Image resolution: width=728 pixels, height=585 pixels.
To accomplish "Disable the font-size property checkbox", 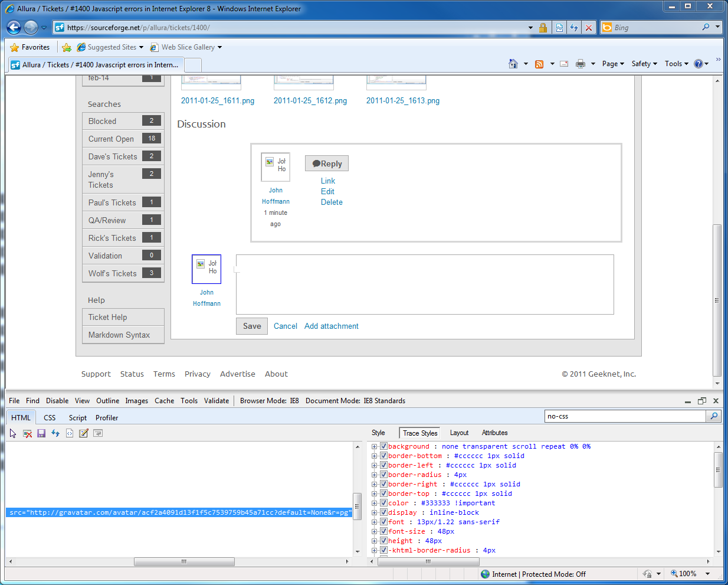I will (x=383, y=531).
